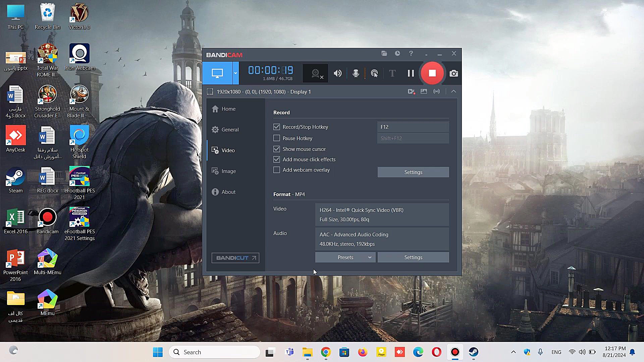This screenshot has width=644, height=362.
Task: Click the text overlay T icon
Action: coord(392,73)
